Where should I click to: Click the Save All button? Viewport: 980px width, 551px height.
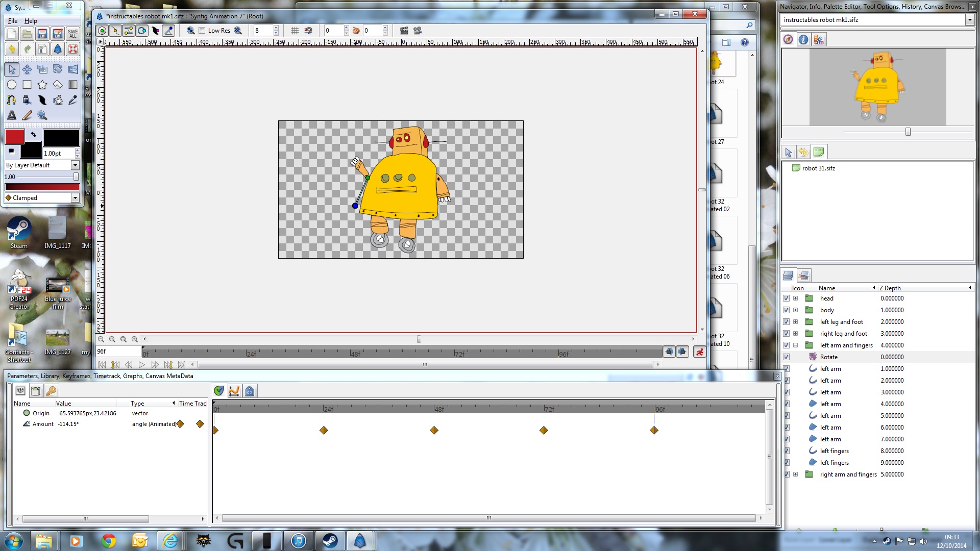click(x=73, y=34)
